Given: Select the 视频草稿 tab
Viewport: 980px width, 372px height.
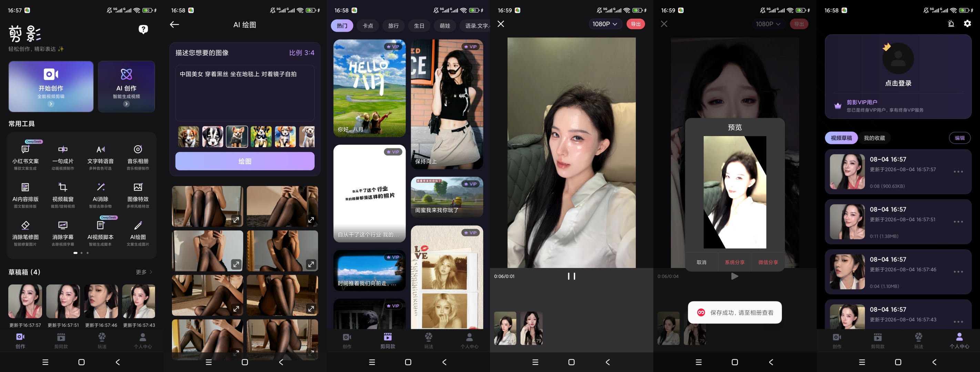Looking at the screenshot, I should pyautogui.click(x=841, y=138).
